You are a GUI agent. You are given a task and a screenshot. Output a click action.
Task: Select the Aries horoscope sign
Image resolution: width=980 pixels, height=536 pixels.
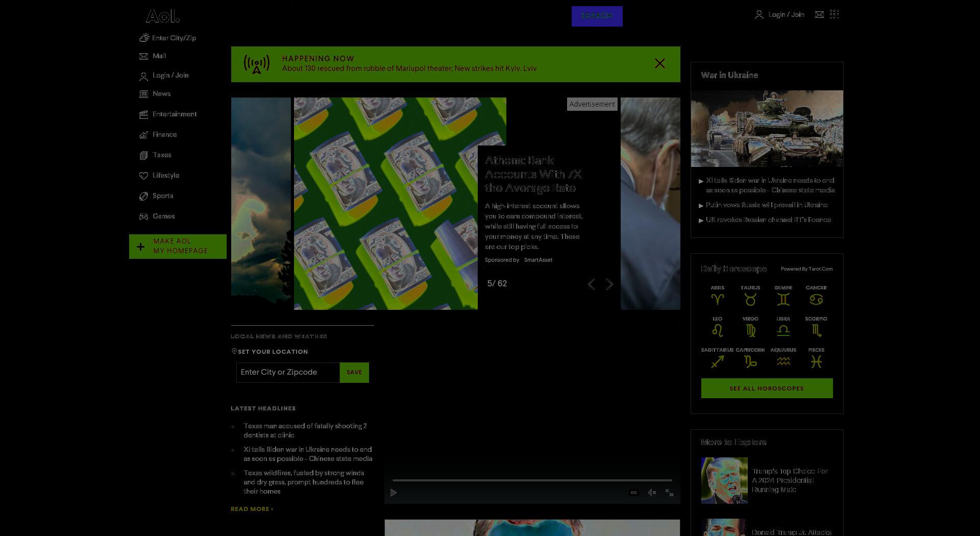click(717, 296)
